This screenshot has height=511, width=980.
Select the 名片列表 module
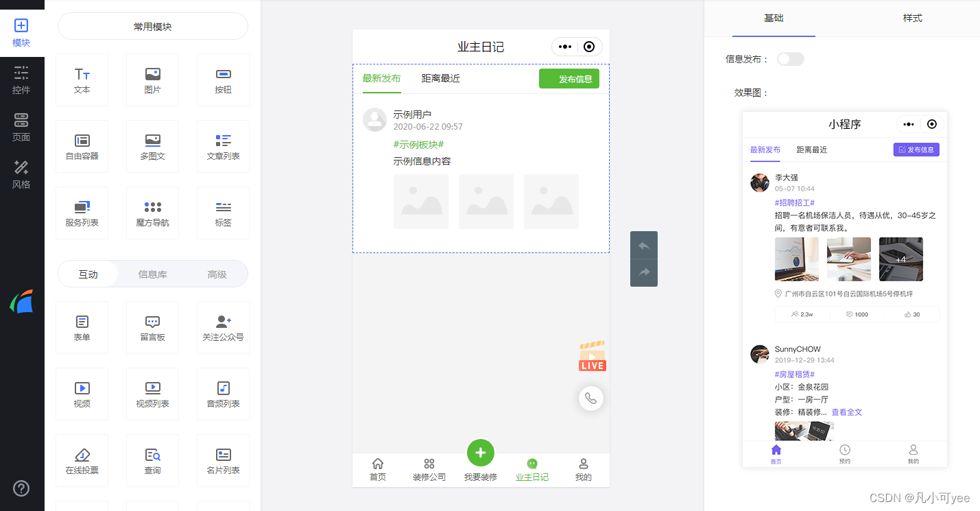coord(223,461)
